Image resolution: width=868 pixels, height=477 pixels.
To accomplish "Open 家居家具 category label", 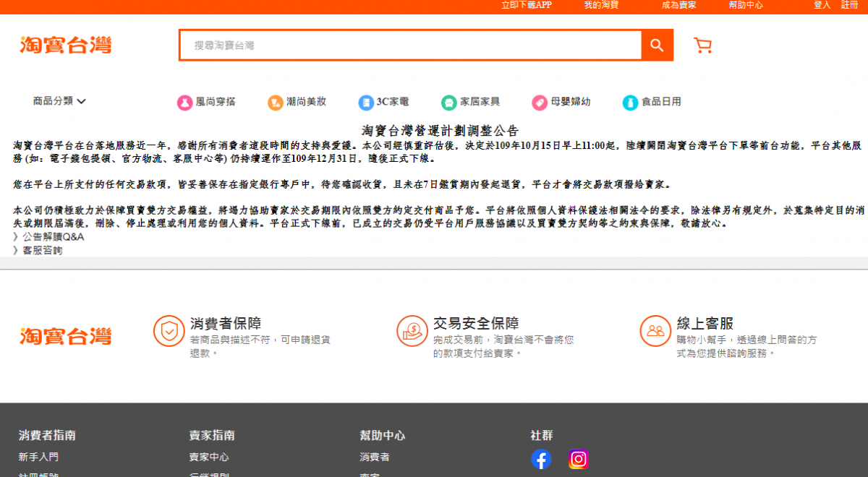I will pos(480,102).
